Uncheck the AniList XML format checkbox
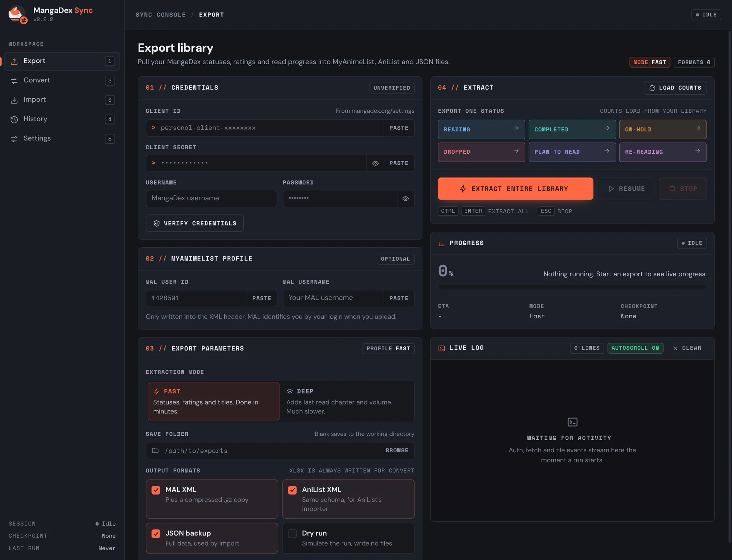The height and width of the screenshot is (560, 732). pyautogui.click(x=292, y=490)
